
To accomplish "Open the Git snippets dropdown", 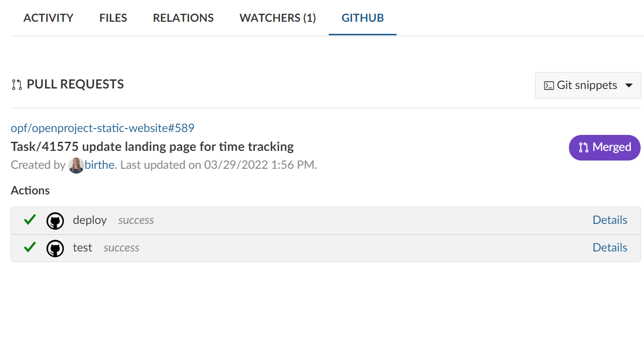I will click(x=587, y=85).
